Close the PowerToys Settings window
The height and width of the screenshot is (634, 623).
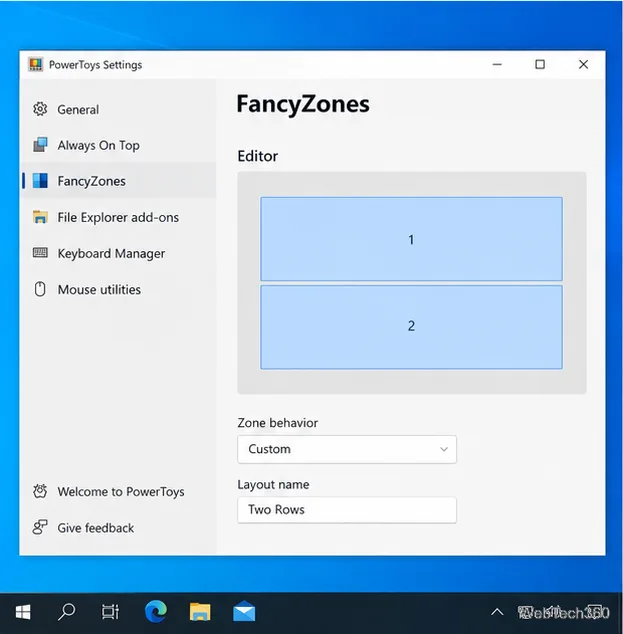click(x=583, y=64)
